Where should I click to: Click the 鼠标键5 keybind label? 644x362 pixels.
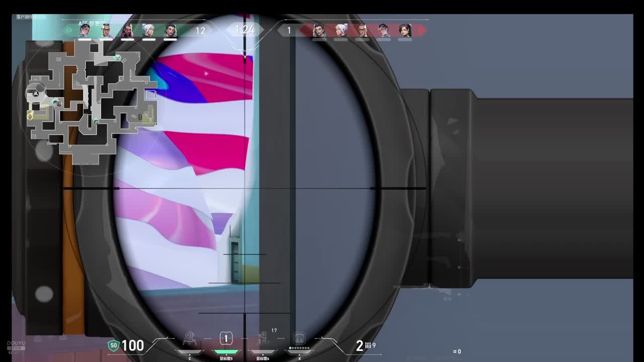(226, 358)
